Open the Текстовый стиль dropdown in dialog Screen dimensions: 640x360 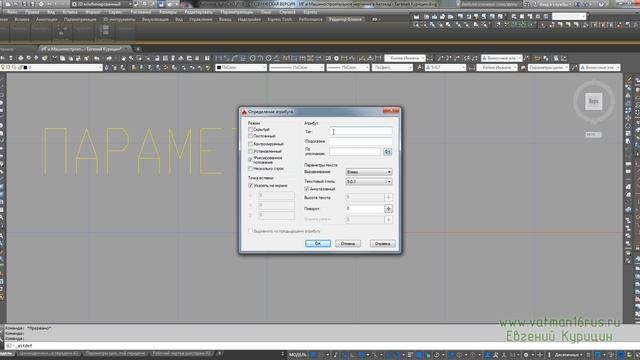pos(369,181)
